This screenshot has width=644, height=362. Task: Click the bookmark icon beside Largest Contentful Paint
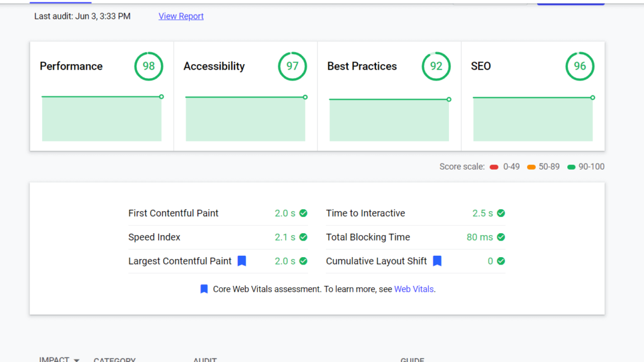pyautogui.click(x=241, y=261)
